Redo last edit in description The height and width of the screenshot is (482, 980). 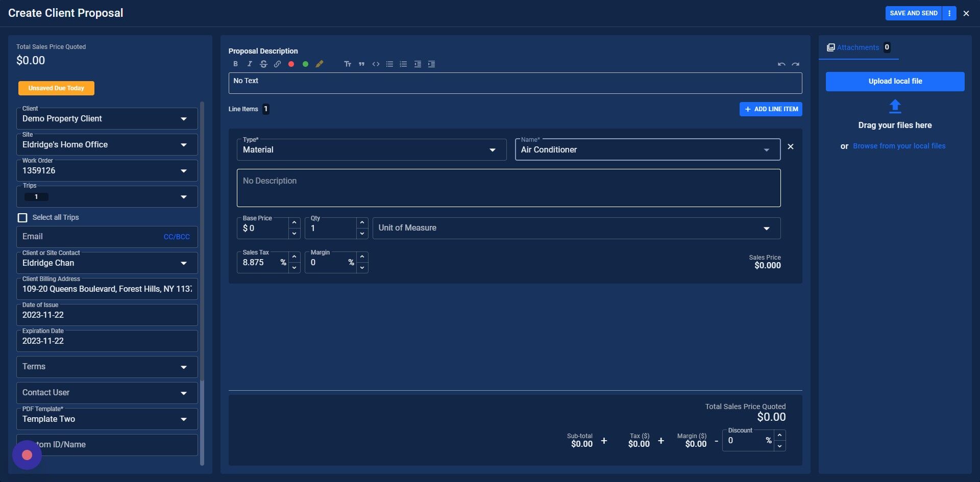tap(795, 64)
